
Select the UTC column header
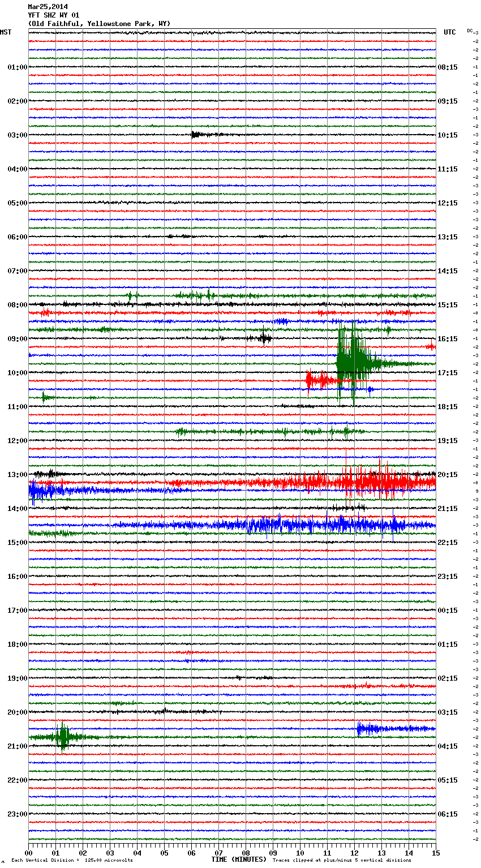point(450,32)
